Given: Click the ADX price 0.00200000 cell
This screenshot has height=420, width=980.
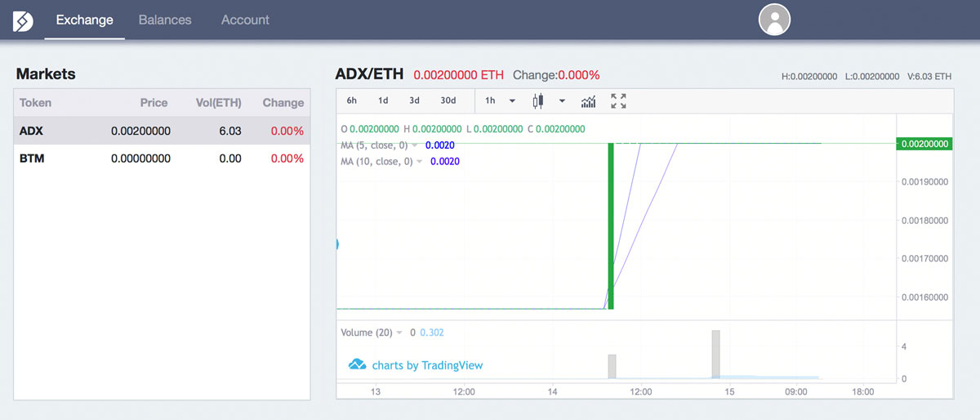Looking at the screenshot, I should click(140, 131).
